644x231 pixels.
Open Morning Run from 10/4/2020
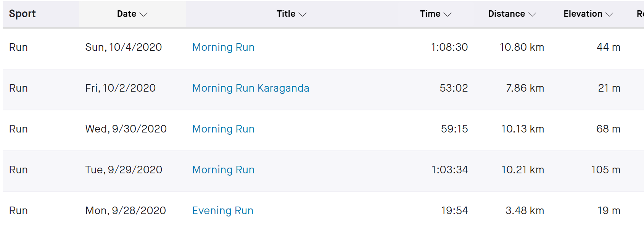pyautogui.click(x=223, y=47)
